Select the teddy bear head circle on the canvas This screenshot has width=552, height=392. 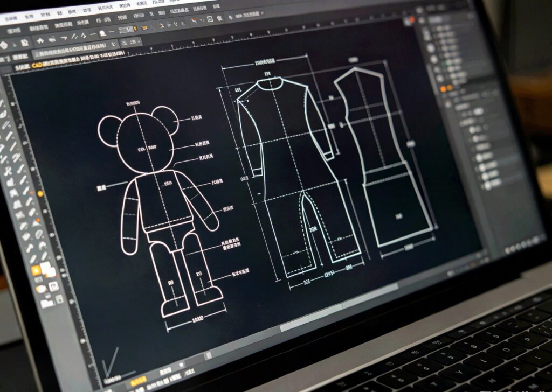(146, 143)
